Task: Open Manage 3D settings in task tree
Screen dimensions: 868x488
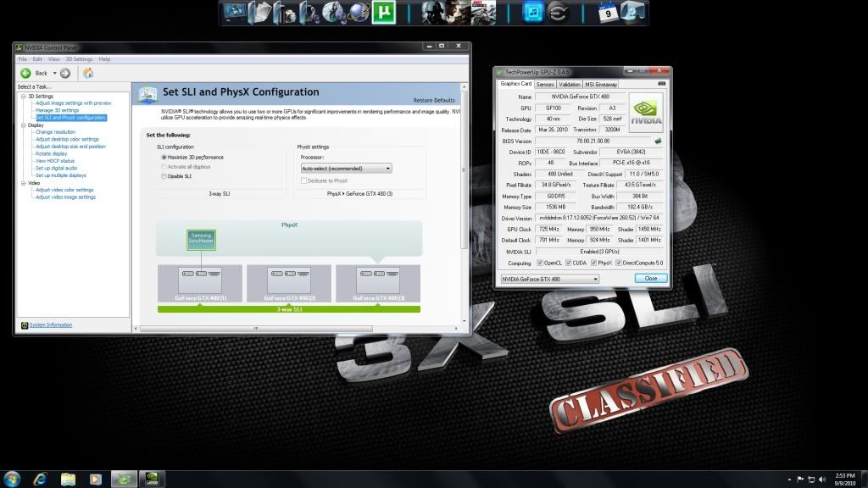Action: (x=57, y=111)
